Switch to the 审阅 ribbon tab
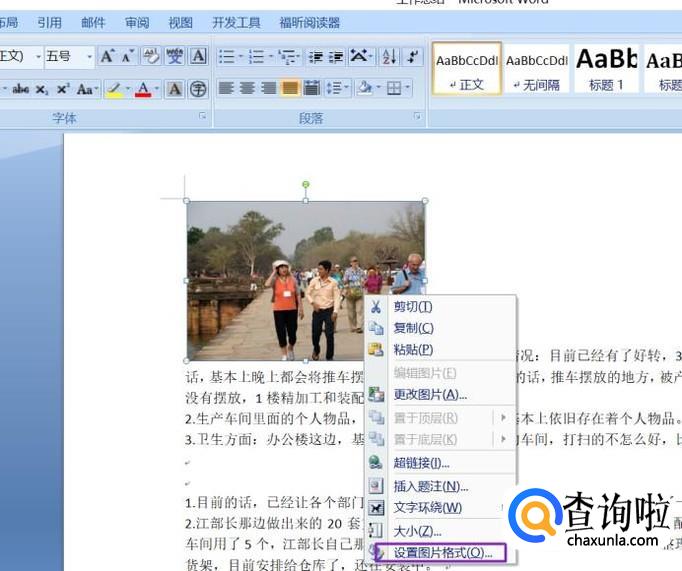The image size is (682, 571). click(x=137, y=23)
